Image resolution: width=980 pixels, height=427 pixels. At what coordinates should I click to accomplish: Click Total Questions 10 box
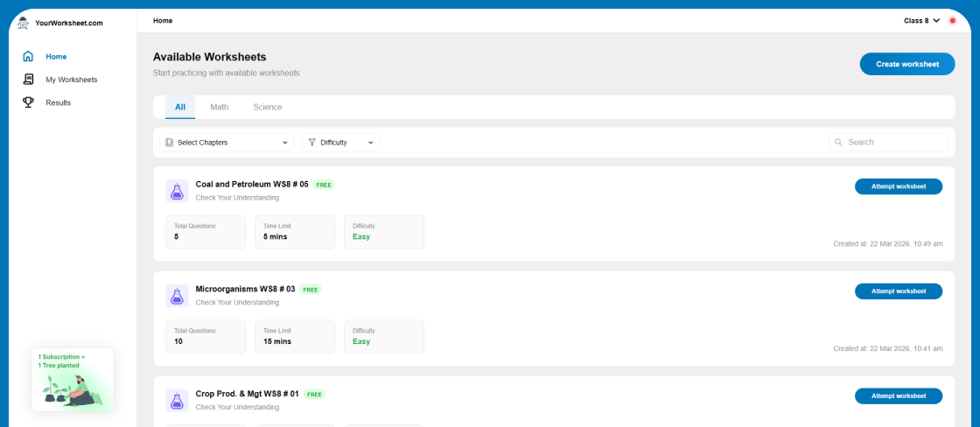pyautogui.click(x=206, y=337)
